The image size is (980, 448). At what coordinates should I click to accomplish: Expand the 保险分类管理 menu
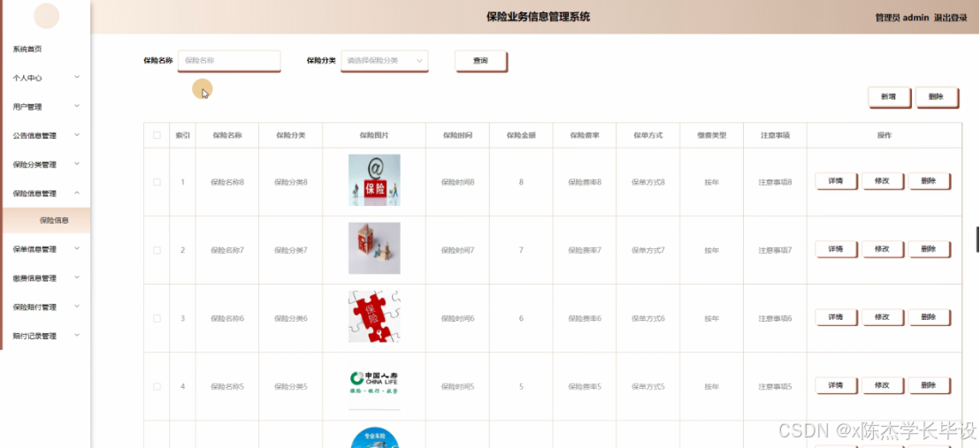click(x=45, y=164)
